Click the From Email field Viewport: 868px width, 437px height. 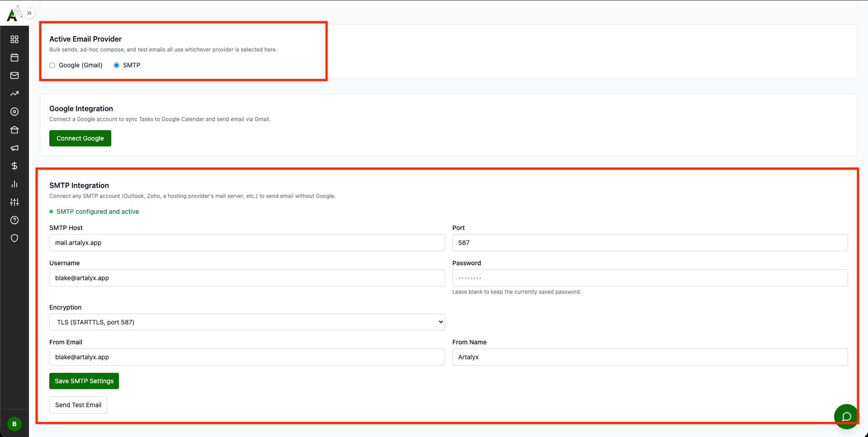click(247, 357)
